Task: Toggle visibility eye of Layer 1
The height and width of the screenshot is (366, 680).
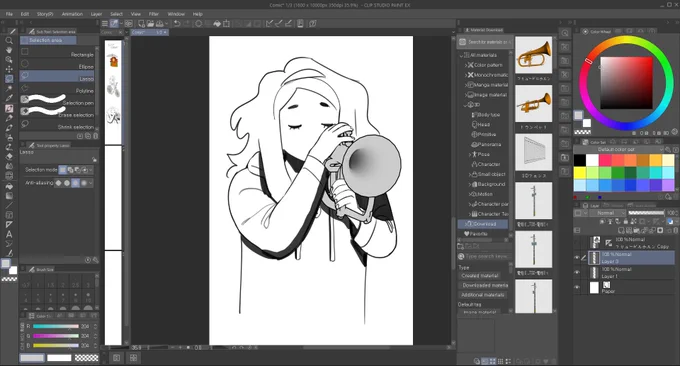Action: [577, 272]
